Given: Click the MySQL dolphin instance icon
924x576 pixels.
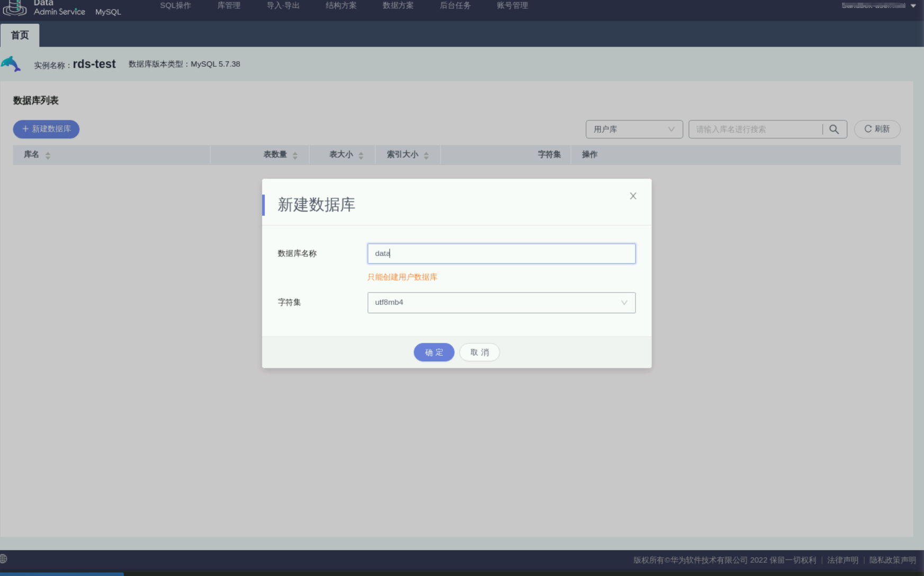Looking at the screenshot, I should [x=11, y=64].
